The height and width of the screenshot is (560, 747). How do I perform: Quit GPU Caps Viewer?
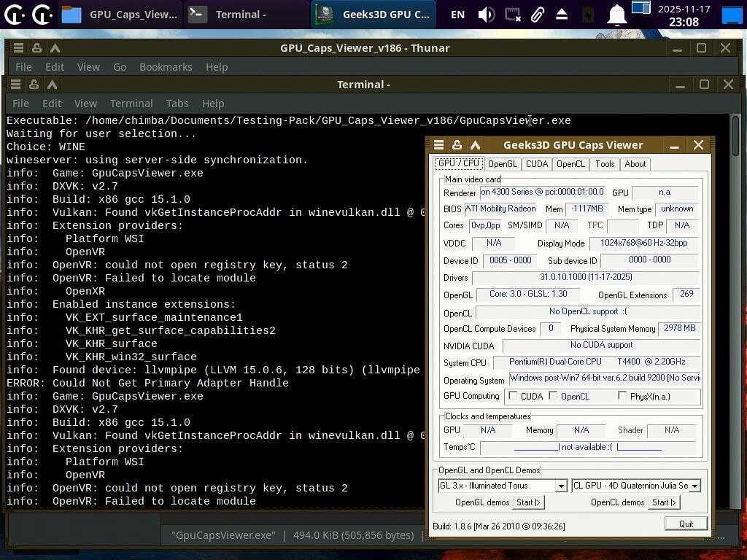686,524
